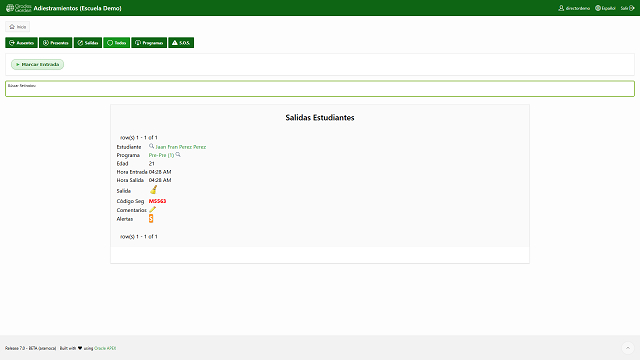The width and height of the screenshot is (640, 360).
Task: Open the Juan Fran Perez Perez student link
Action: coord(181,147)
